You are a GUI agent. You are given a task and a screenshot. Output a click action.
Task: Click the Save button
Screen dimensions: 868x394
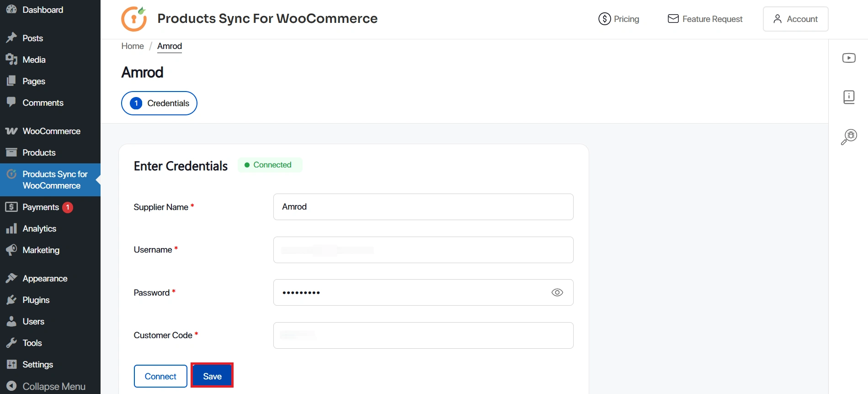pyautogui.click(x=212, y=376)
